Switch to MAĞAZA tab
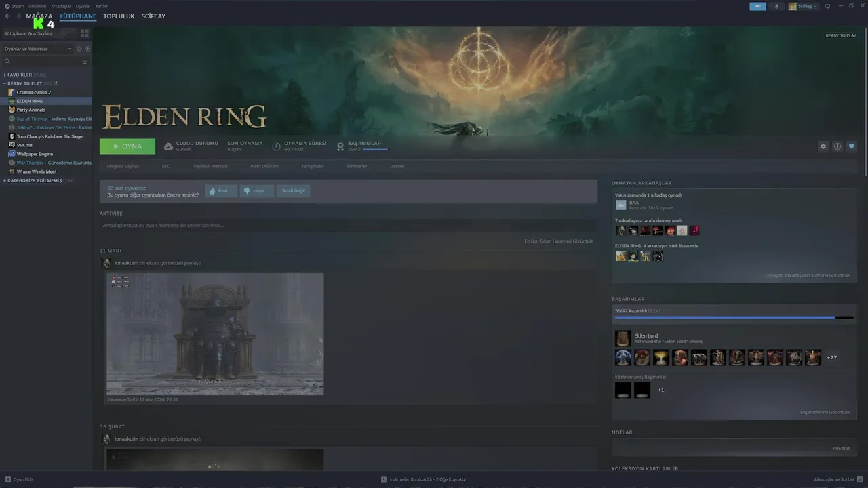The image size is (868, 488). 39,16
